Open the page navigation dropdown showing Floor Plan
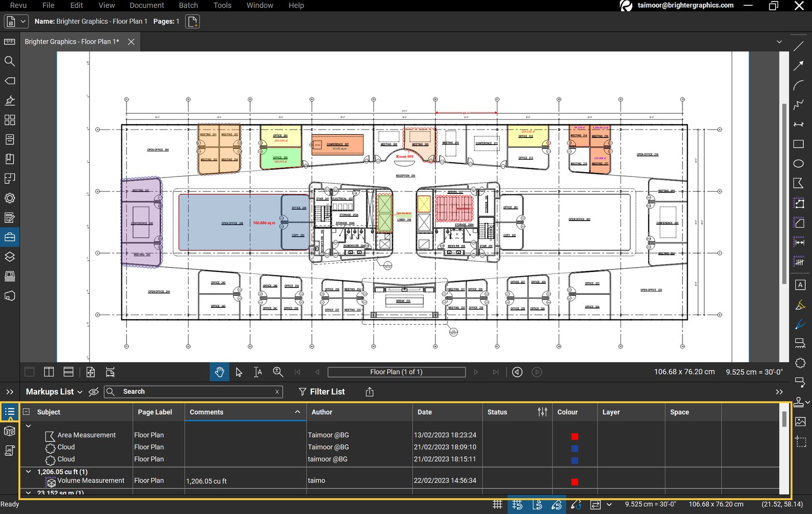Screen dimensions: 812x514 (397, 372)
